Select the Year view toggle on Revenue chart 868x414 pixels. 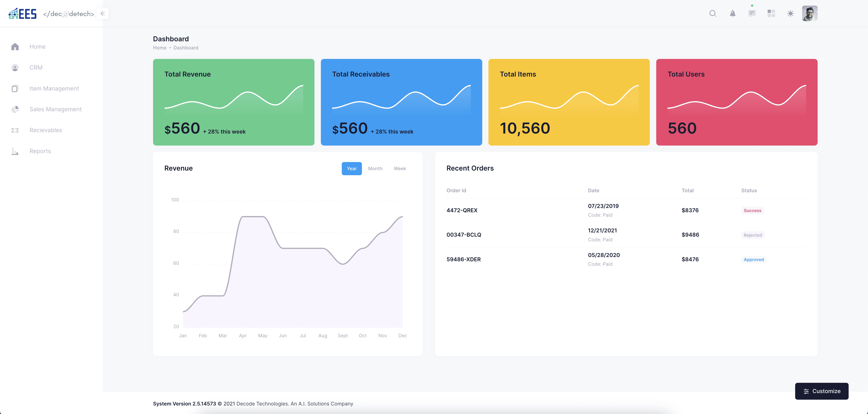pyautogui.click(x=351, y=168)
